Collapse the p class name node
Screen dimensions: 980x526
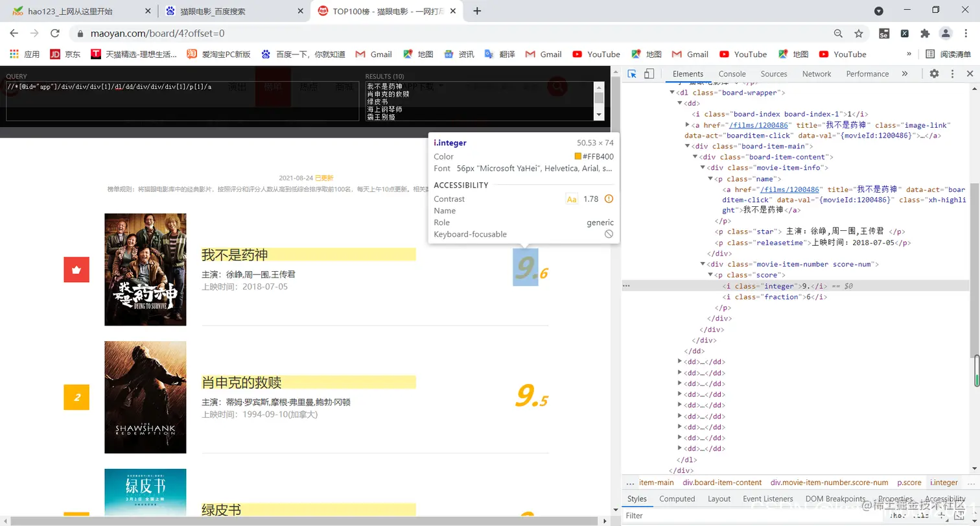click(x=711, y=178)
